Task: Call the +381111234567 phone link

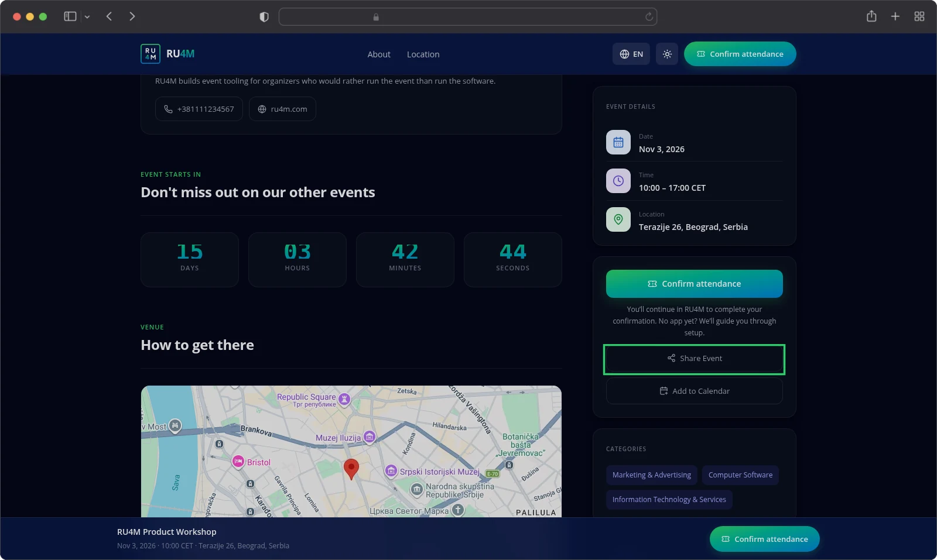Action: pyautogui.click(x=199, y=109)
